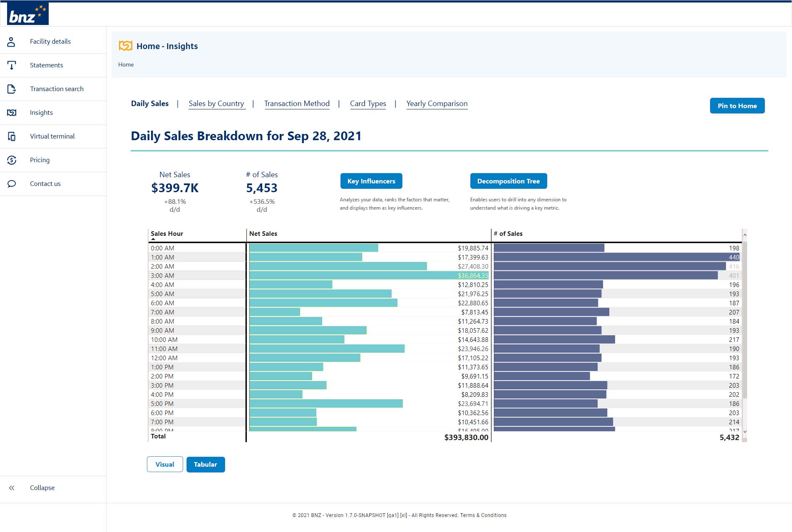Open the Insights sidebar icon
792x532 pixels.
[11, 112]
